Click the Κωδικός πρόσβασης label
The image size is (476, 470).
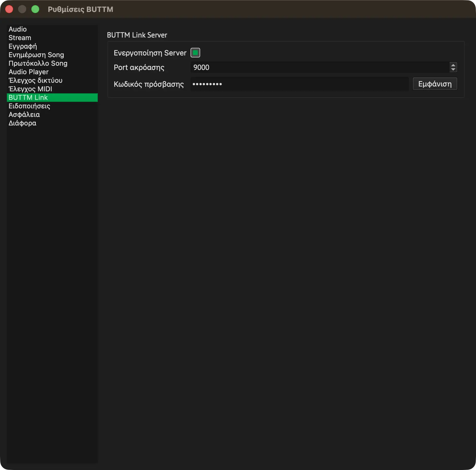149,84
